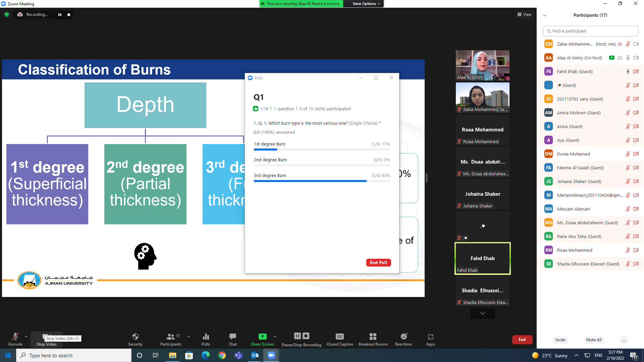The image size is (644, 362).
Task: Open the Chat bubble icon
Action: [232, 337]
